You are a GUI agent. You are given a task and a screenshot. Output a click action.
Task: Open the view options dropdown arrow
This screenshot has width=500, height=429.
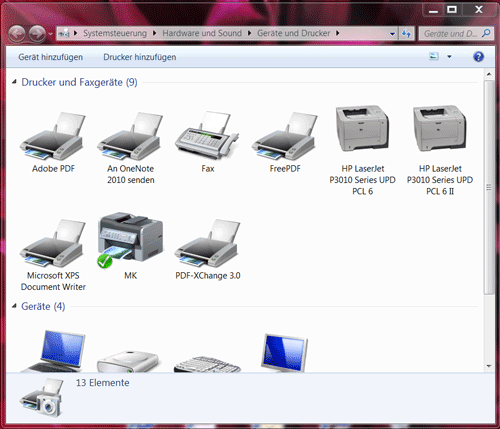coord(449,57)
